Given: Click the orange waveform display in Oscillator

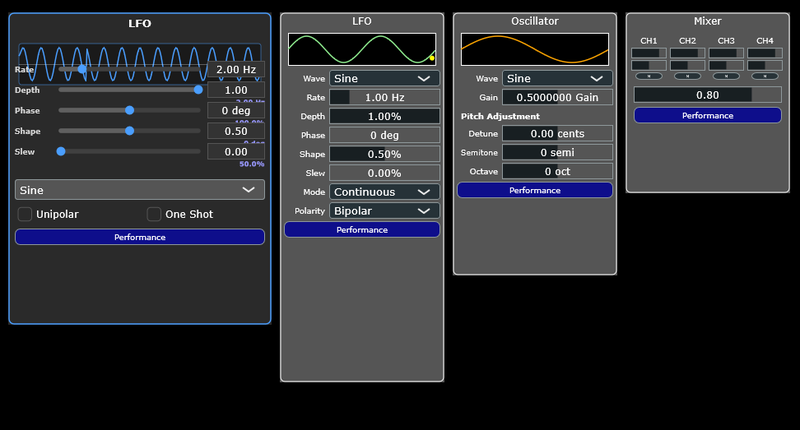Looking at the screenshot, I should point(535,50).
